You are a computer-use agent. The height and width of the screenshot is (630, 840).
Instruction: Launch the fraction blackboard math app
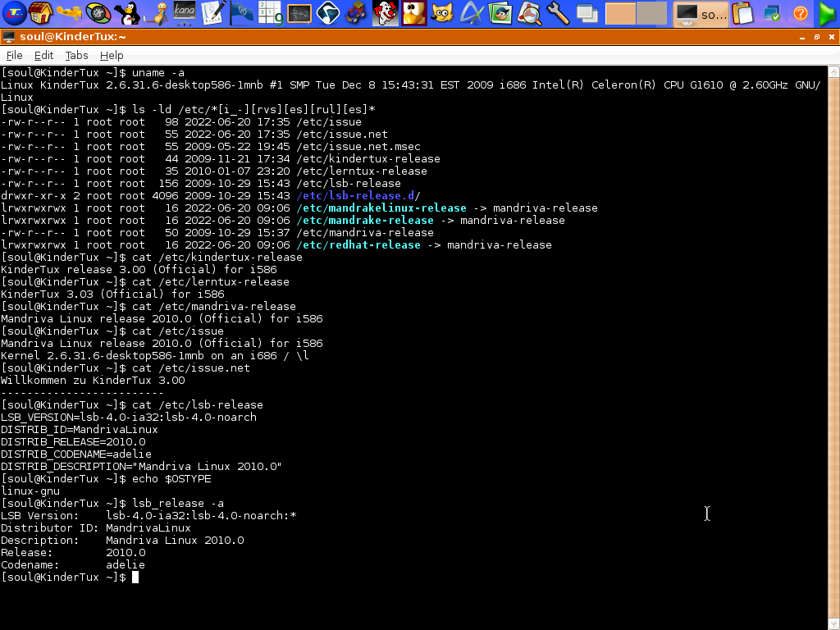tap(299, 13)
